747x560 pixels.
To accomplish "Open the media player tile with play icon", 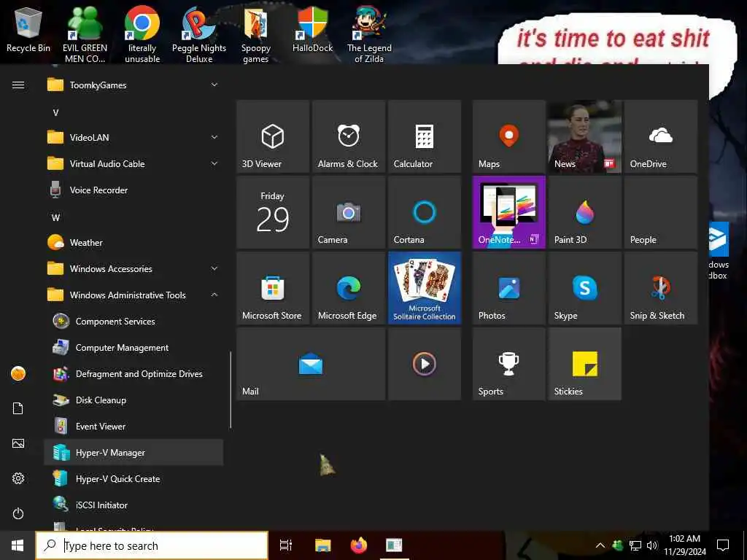I will [x=425, y=364].
